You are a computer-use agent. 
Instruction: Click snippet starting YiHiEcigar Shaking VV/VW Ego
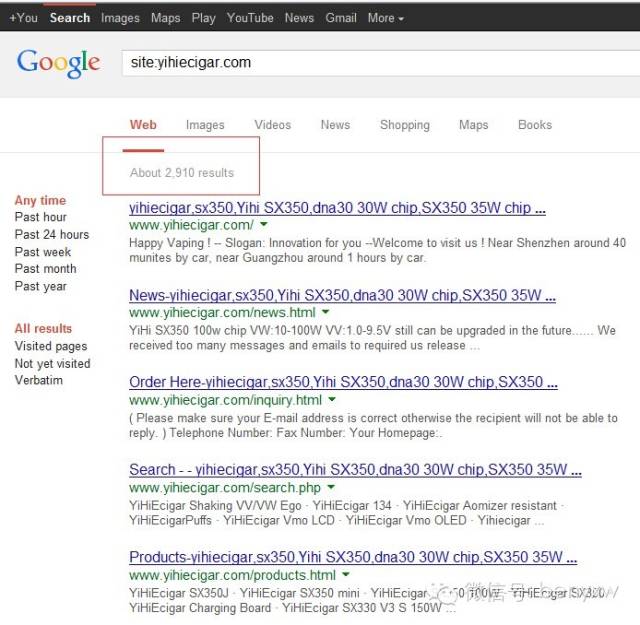(346, 513)
